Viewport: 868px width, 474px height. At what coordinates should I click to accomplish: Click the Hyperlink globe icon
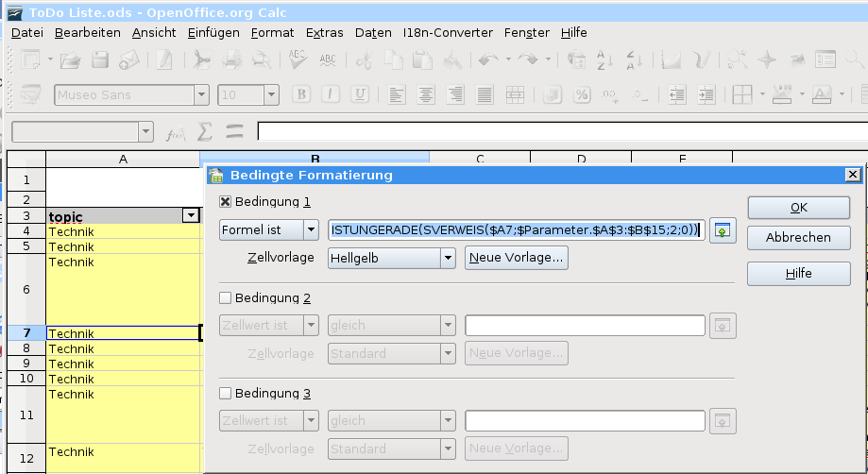pyautogui.click(x=576, y=59)
